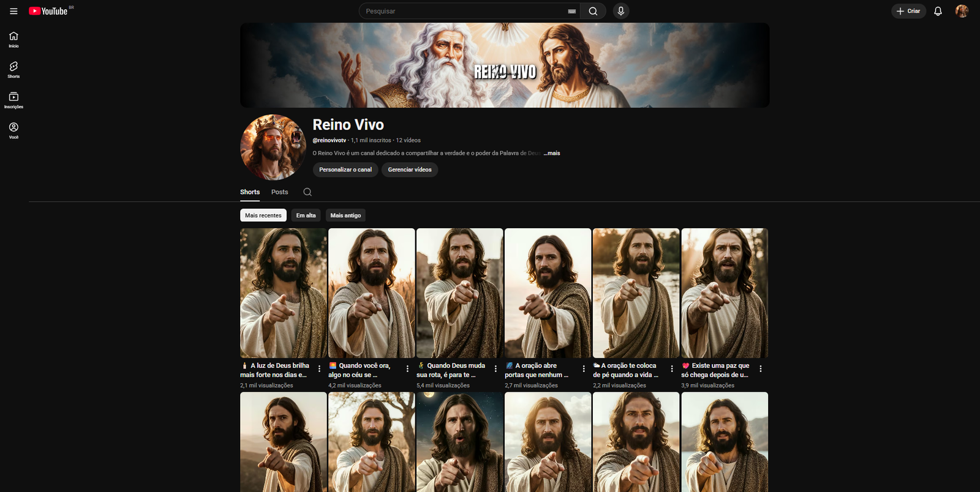
Task: Open options for "Quando Deus muda sua rota" short
Action: click(x=496, y=369)
